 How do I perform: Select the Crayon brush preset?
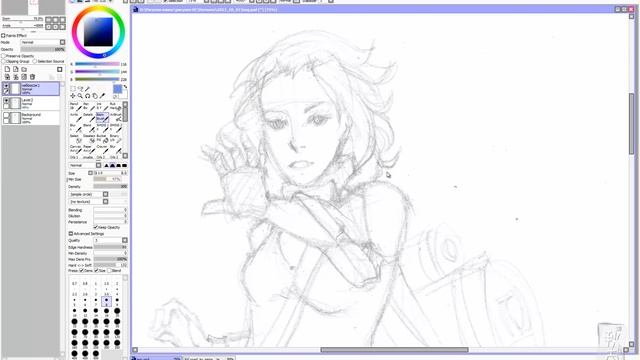(x=102, y=149)
